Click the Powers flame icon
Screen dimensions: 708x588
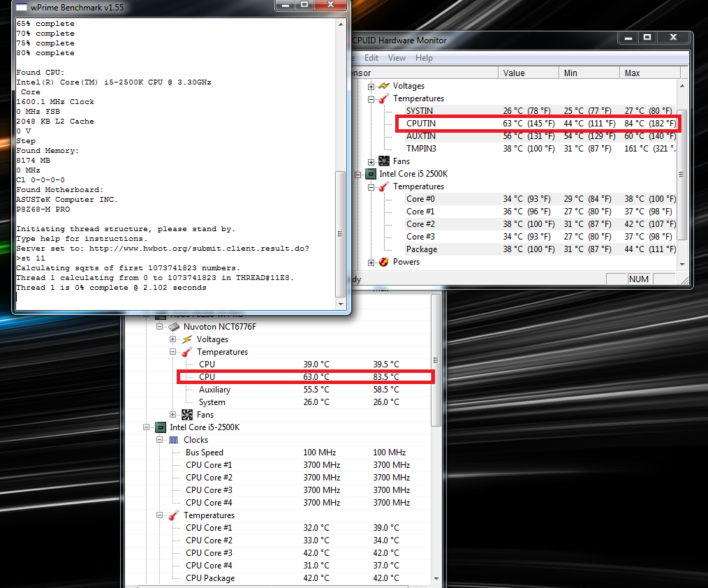384,262
